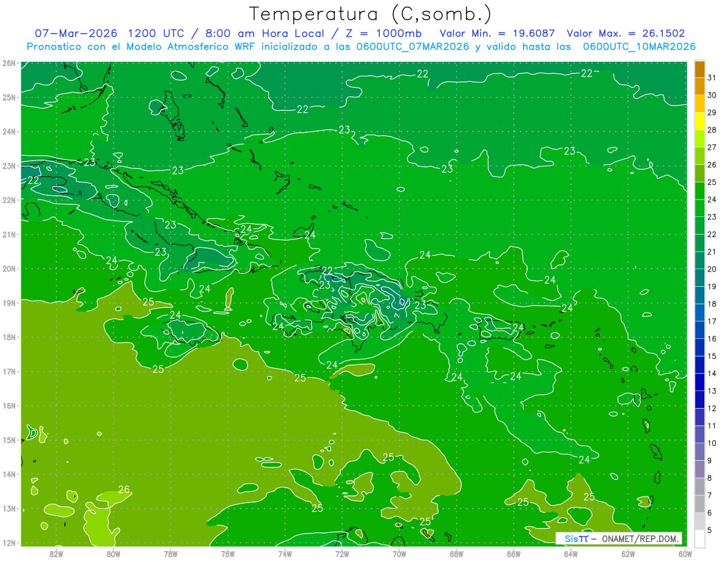
Task: Click the '64W' longitude axis label
Action: (571, 554)
